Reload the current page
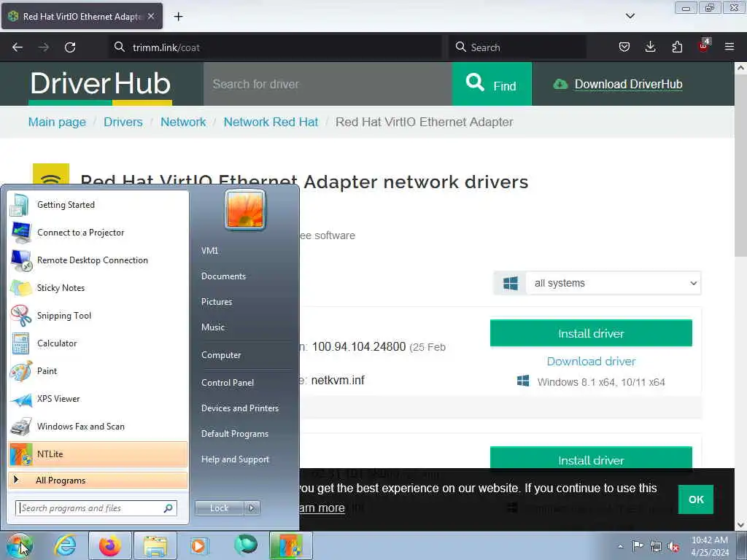Image resolution: width=747 pixels, height=560 pixels. pos(70,47)
